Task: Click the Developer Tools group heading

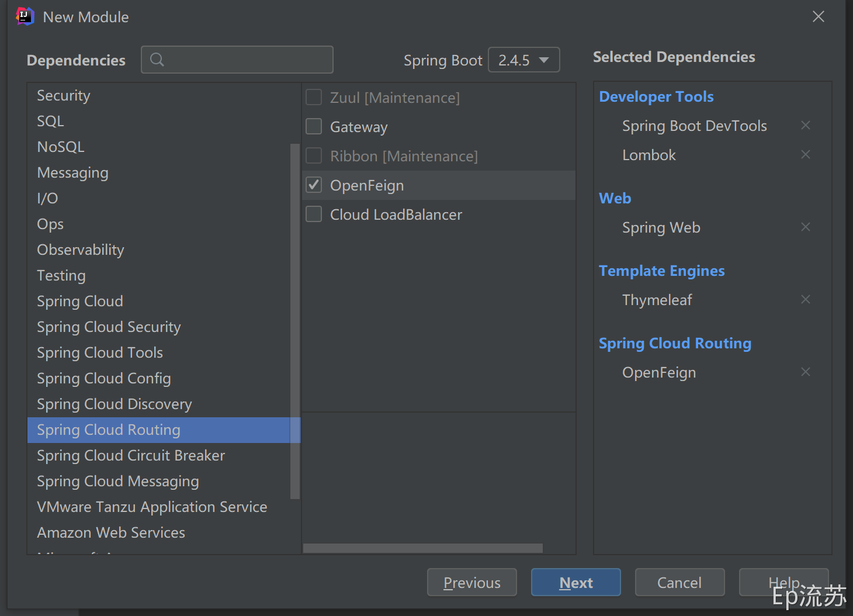Action: point(656,96)
